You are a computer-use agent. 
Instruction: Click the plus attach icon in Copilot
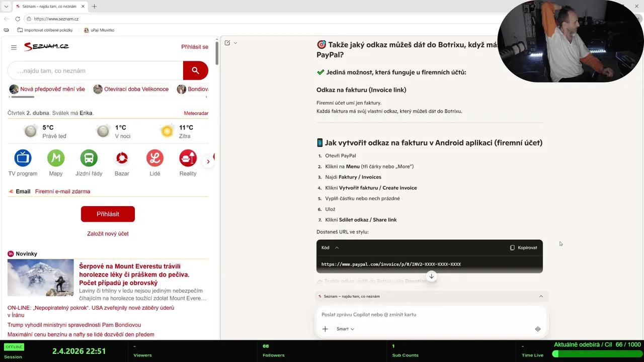[x=325, y=329]
